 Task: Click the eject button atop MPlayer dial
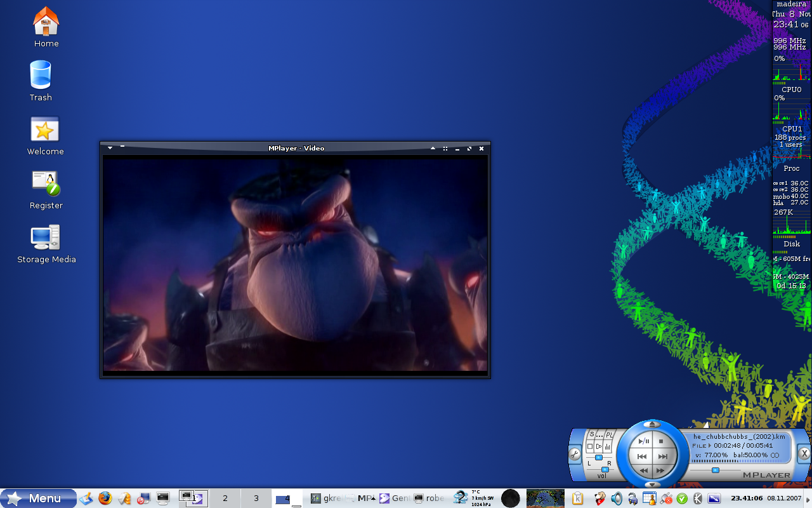click(652, 424)
